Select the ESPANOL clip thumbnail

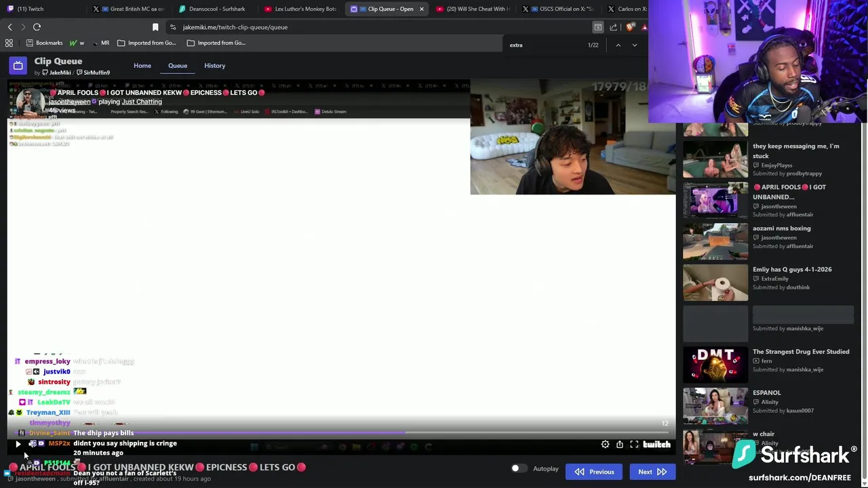pos(715,406)
